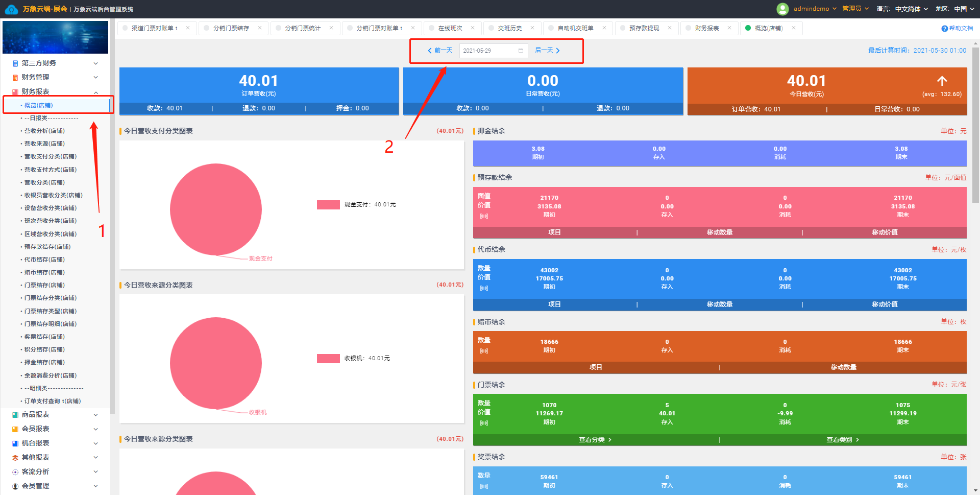Click the 会员报表 sidebar icon

click(15, 429)
